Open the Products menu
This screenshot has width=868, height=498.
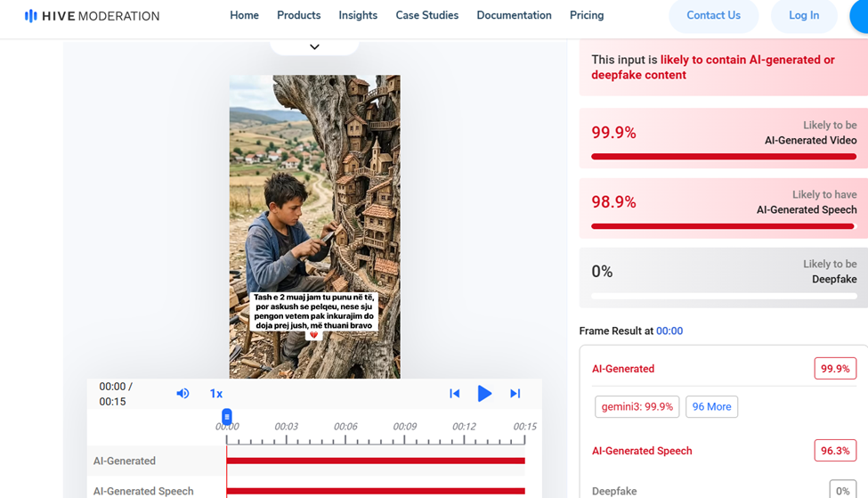[298, 16]
